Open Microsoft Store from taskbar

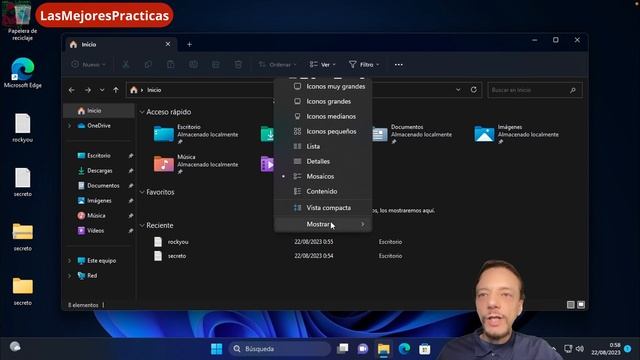coord(424,349)
